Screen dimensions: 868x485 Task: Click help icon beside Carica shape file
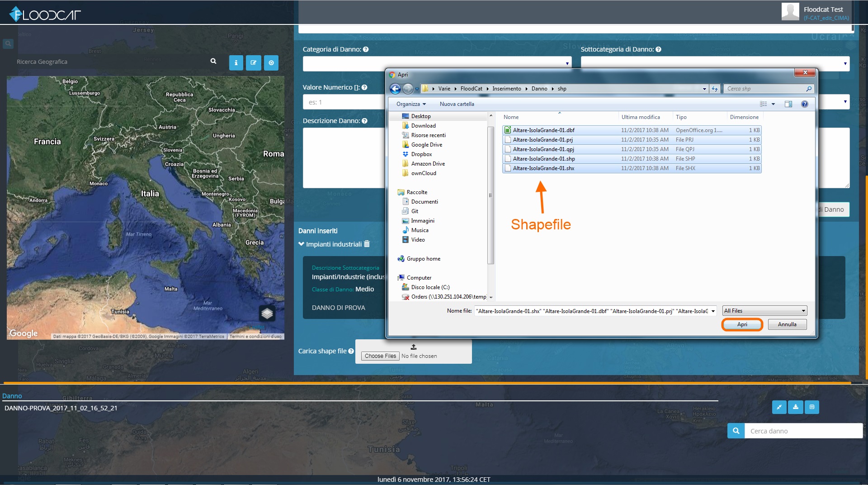(351, 351)
